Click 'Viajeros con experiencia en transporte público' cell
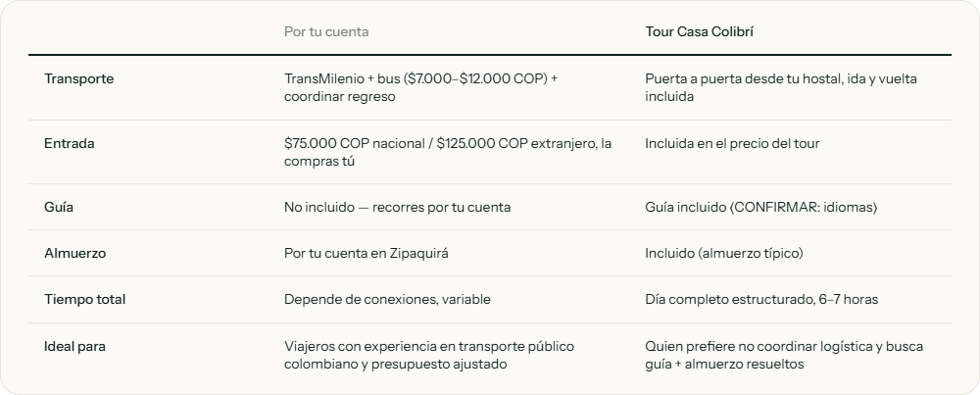 [429, 355]
